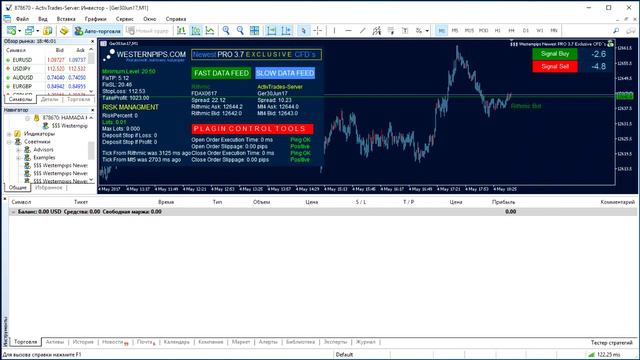Collapse the Советники tree node
This screenshot has width=640, height=360.
9,142
